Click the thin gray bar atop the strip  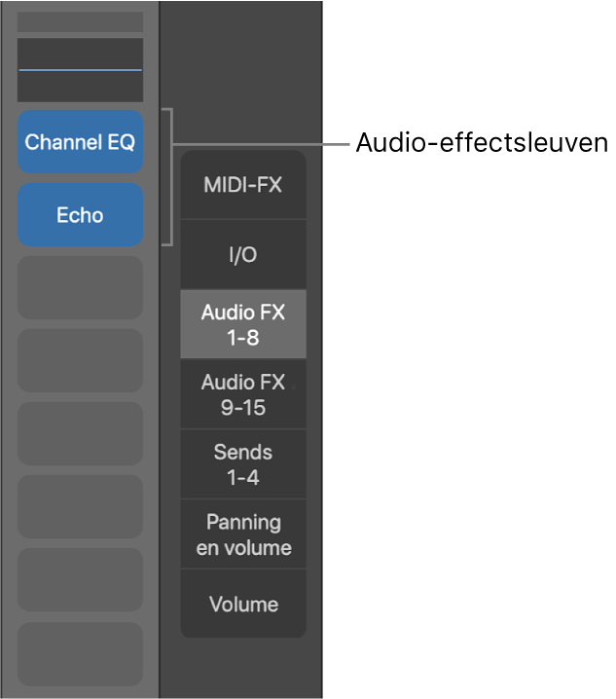(80, 21)
